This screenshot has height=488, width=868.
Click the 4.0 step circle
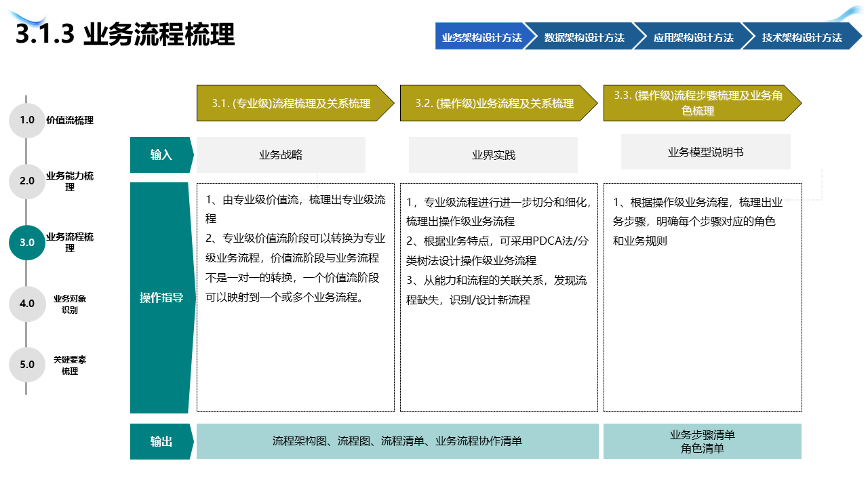click(x=27, y=304)
